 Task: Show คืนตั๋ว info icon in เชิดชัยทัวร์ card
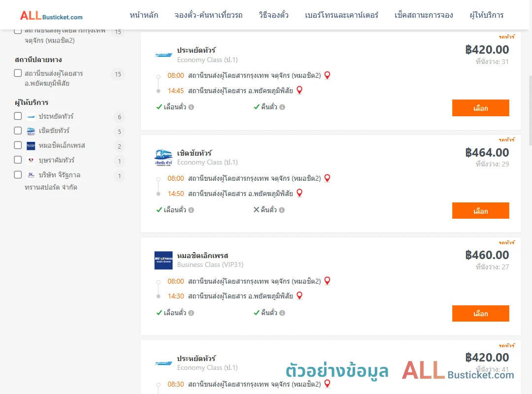282,210
